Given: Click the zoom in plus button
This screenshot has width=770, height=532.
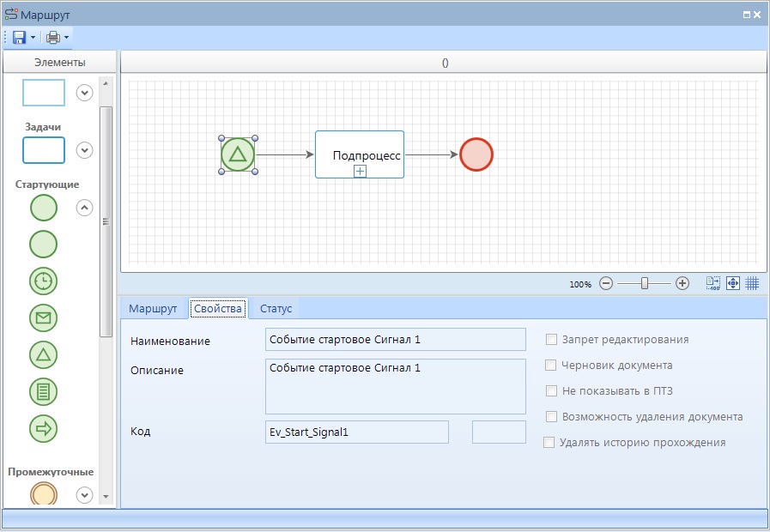Looking at the screenshot, I should (x=682, y=283).
